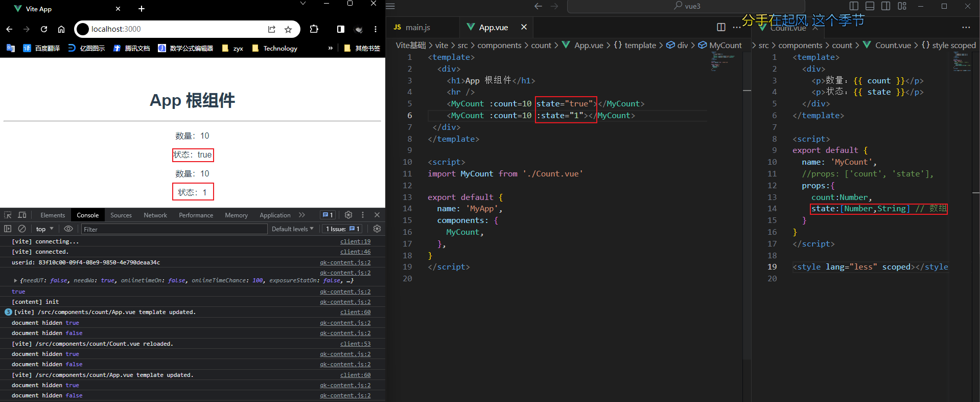Toggle VS Code primary side bar
The width and height of the screenshot is (980, 402).
tap(854, 6)
